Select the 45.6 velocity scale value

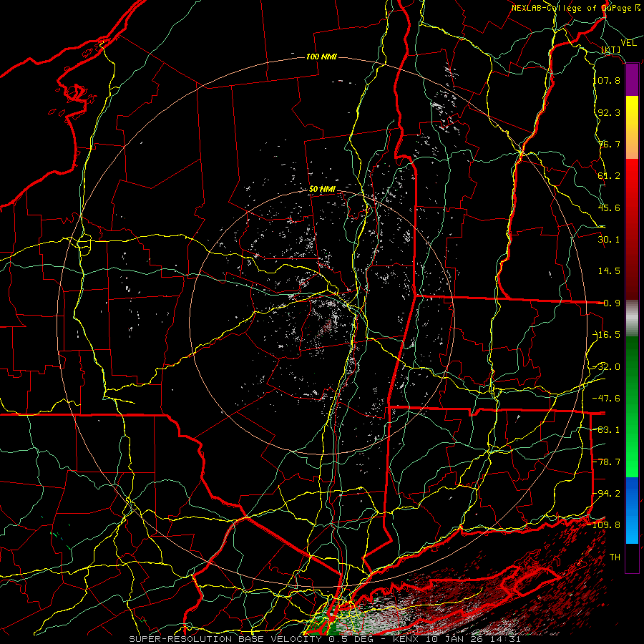tap(609, 208)
